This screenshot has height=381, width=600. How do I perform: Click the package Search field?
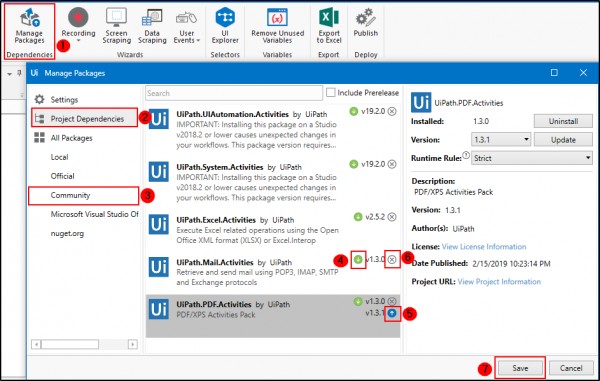(234, 93)
